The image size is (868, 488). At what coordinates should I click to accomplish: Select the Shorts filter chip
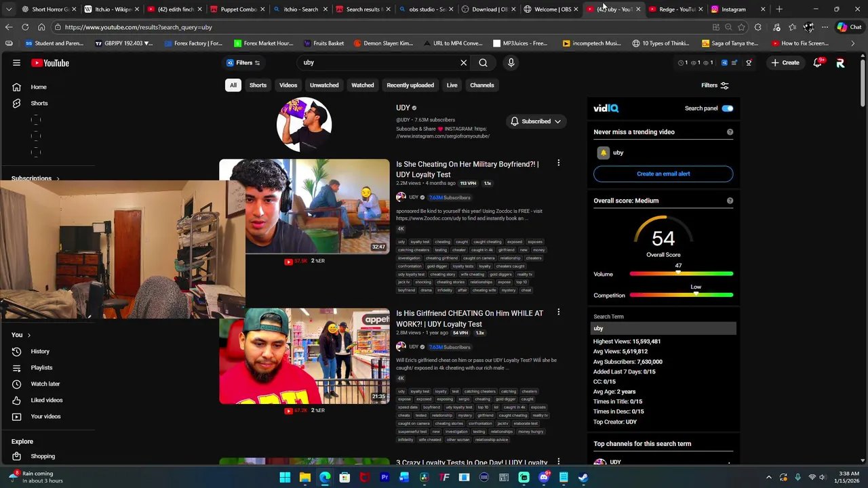(258, 85)
